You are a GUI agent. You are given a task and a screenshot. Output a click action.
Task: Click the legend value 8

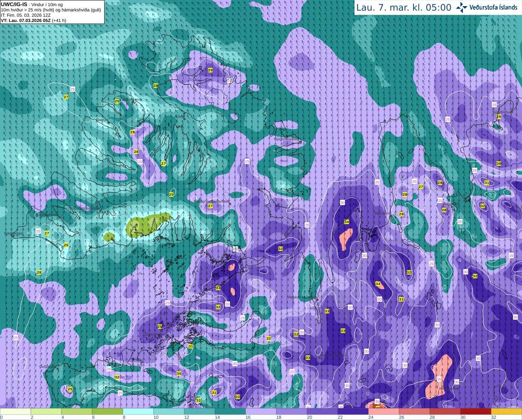[124, 417]
